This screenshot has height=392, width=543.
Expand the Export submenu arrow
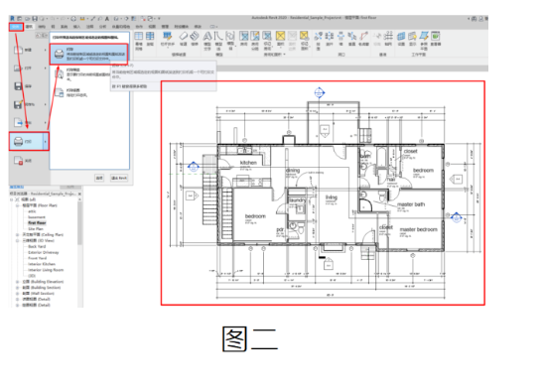[x=46, y=122]
